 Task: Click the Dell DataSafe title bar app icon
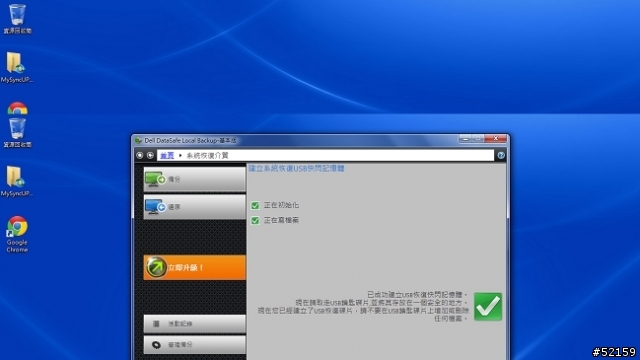138,140
